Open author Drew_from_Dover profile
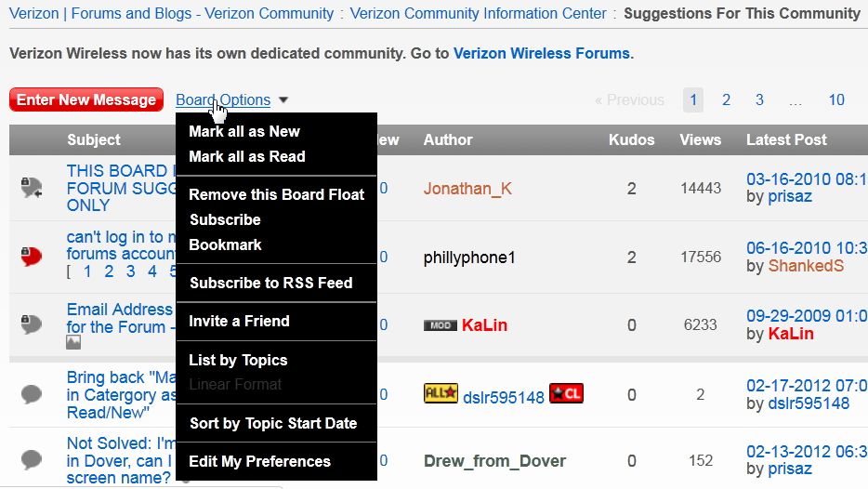 click(x=494, y=461)
